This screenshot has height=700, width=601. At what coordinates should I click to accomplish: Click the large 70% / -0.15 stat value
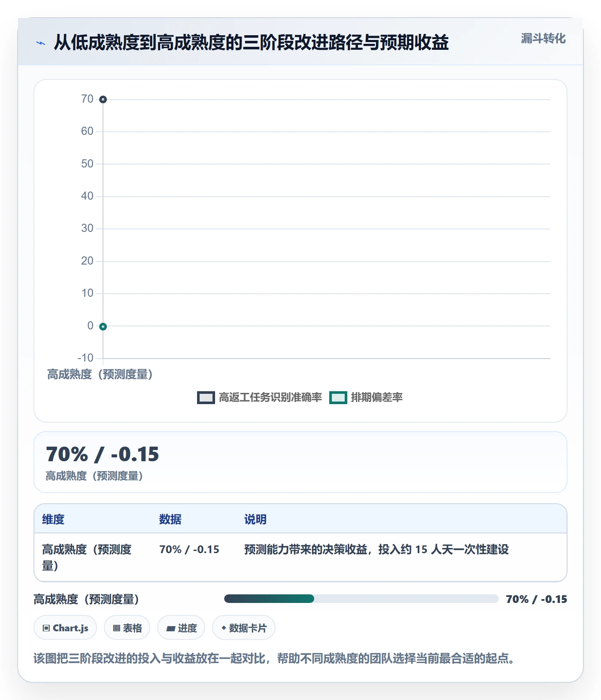coord(102,454)
